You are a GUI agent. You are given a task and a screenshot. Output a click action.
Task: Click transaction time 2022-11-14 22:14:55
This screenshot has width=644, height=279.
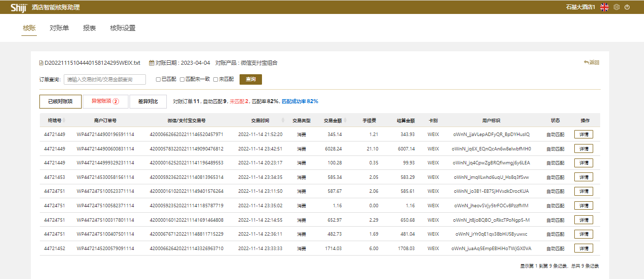pos(260,220)
